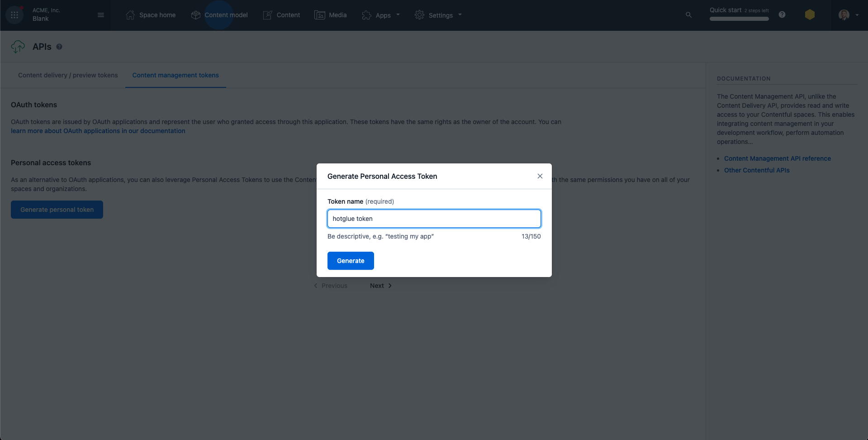Open search with the magnifier icon
Screen dimensions: 868x440
click(688, 15)
